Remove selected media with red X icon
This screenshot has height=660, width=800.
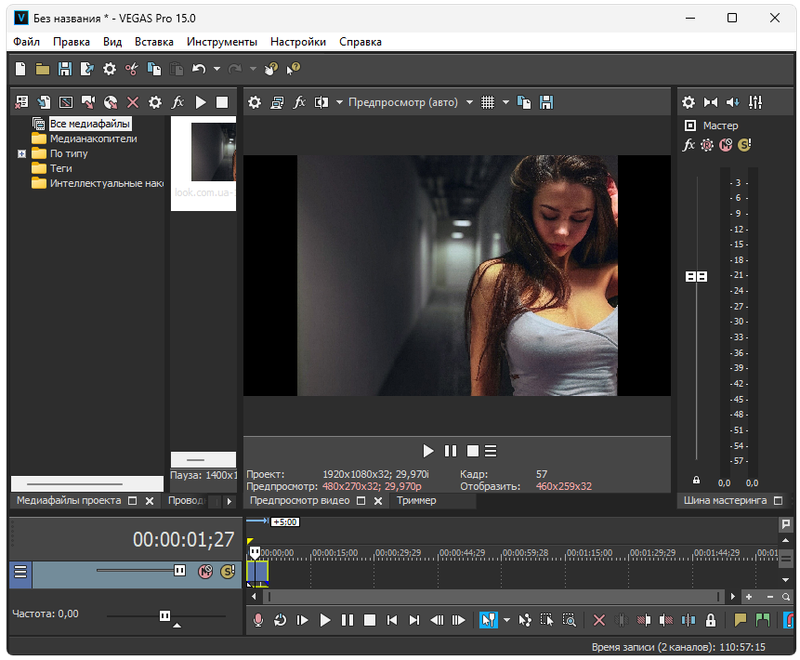(x=133, y=102)
